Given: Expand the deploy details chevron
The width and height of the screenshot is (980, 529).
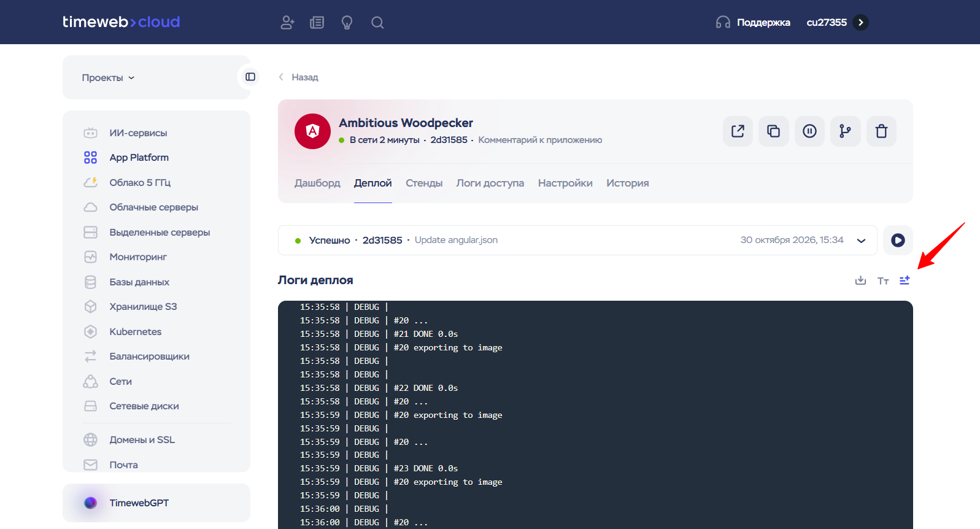Looking at the screenshot, I should click(x=861, y=241).
